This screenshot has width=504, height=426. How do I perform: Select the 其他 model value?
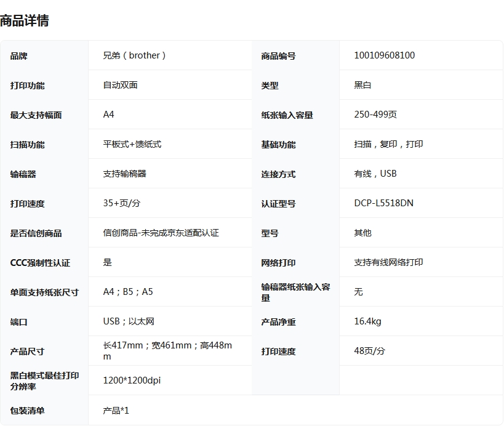[x=362, y=233]
